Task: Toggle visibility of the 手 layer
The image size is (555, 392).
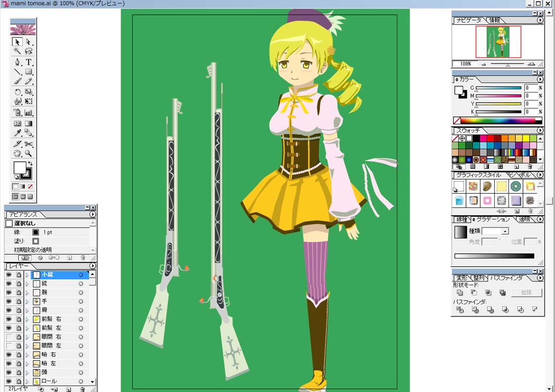Action: click(9, 301)
